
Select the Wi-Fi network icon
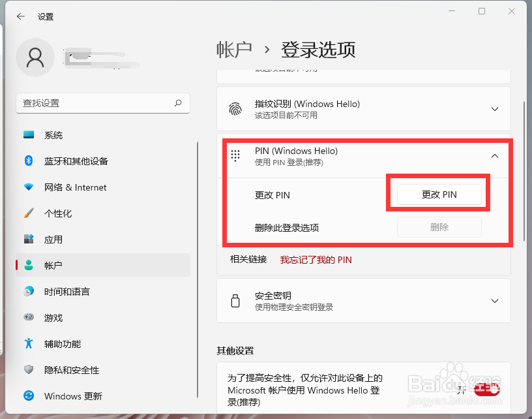29,187
